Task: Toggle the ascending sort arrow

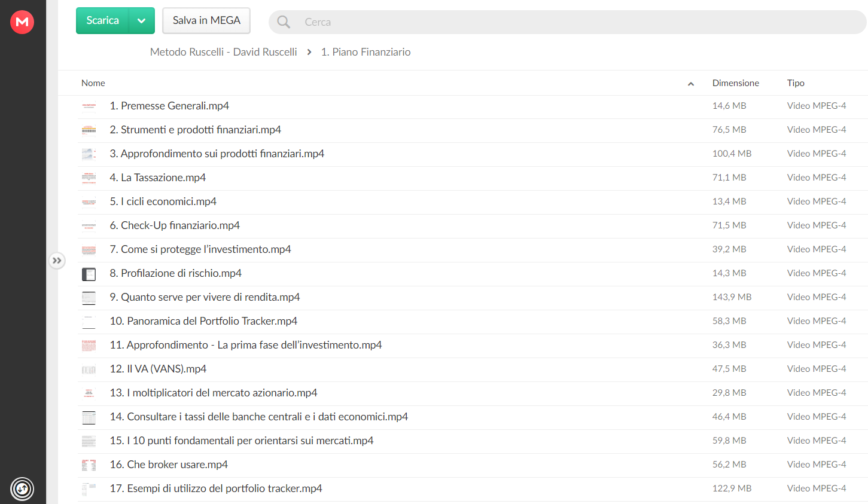Action: [x=691, y=84]
